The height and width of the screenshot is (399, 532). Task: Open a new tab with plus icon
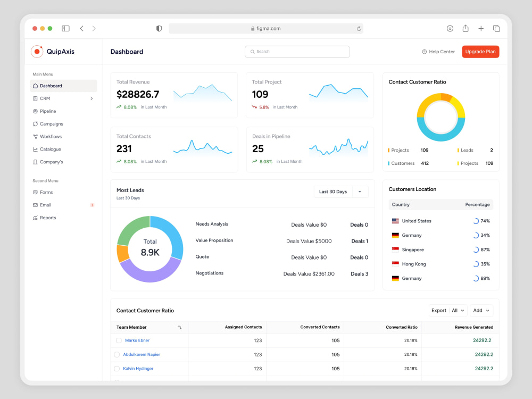point(481,29)
